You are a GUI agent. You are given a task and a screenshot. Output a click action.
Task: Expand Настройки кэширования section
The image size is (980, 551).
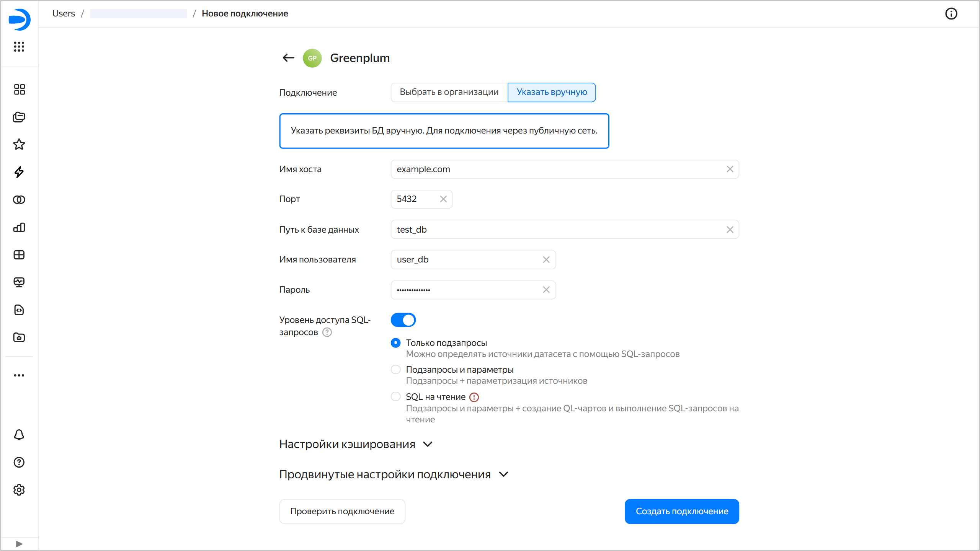[356, 444]
